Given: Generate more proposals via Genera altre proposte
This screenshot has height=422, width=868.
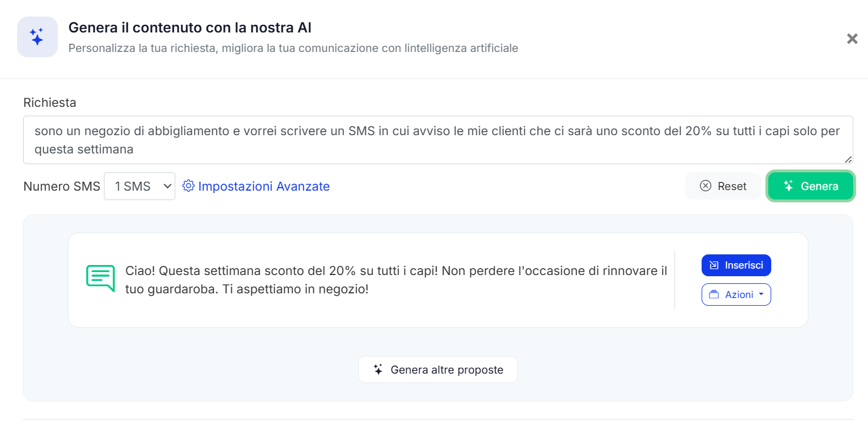Looking at the screenshot, I should 438,369.
